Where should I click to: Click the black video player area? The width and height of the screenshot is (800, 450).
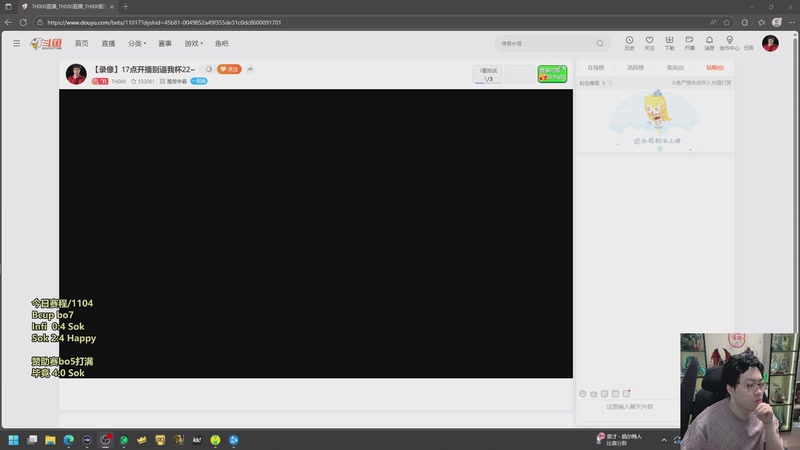(x=316, y=234)
